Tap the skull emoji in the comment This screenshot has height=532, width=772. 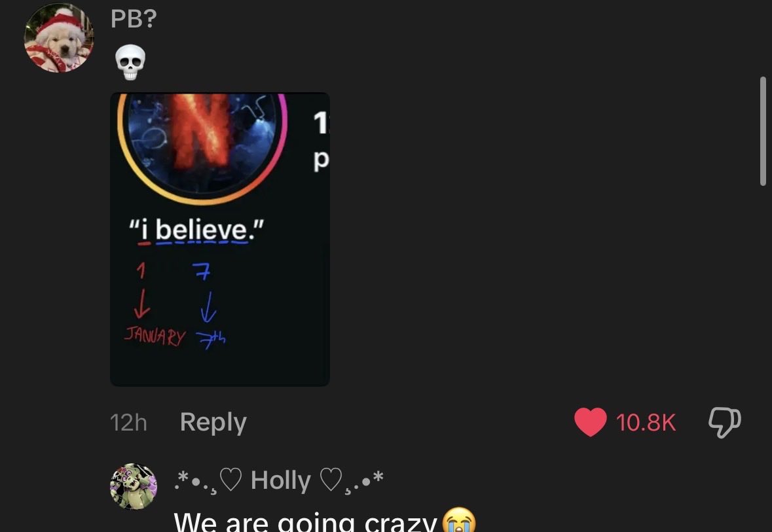click(130, 63)
